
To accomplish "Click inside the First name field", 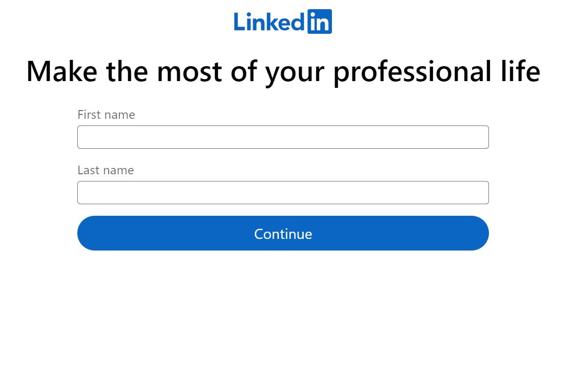I will click(283, 137).
